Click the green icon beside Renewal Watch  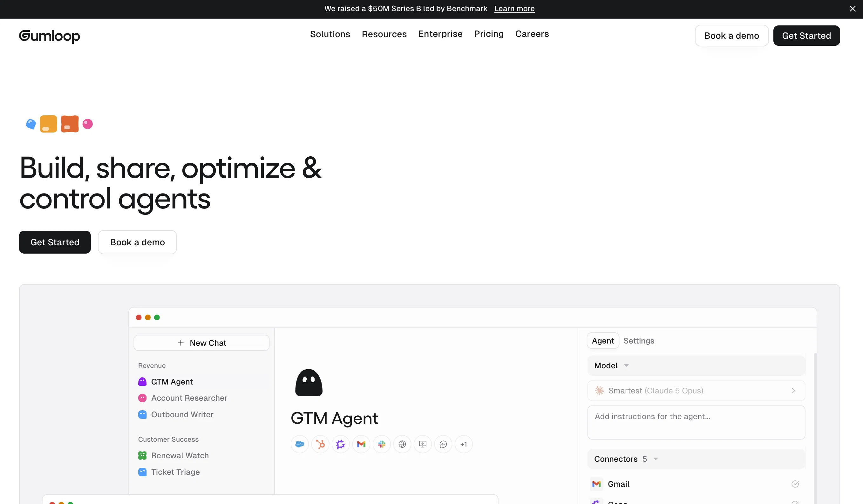(142, 455)
